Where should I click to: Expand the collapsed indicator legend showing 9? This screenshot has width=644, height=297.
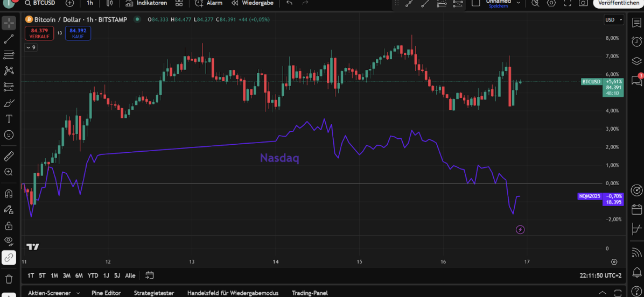point(31,47)
